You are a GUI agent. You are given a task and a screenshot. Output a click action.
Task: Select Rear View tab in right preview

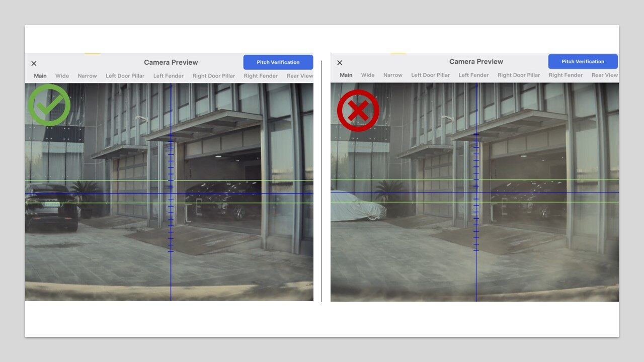(604, 75)
